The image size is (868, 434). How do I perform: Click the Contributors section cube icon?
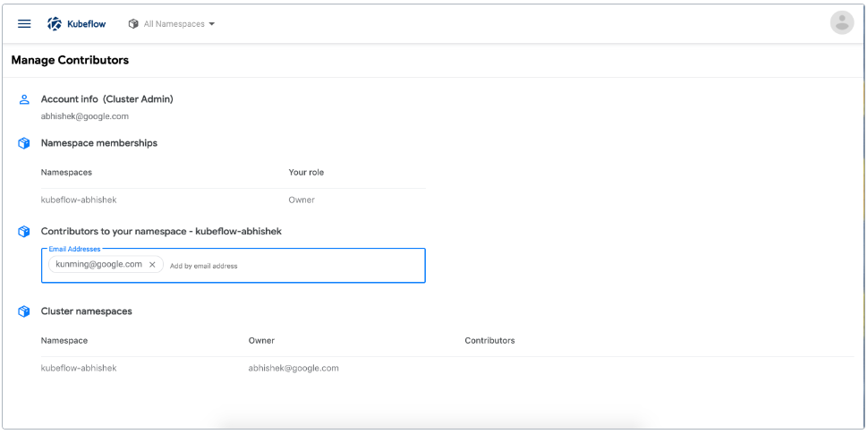[24, 232]
